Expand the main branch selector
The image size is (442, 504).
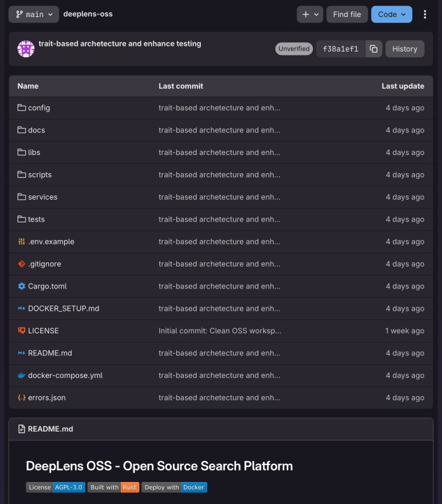click(x=34, y=14)
